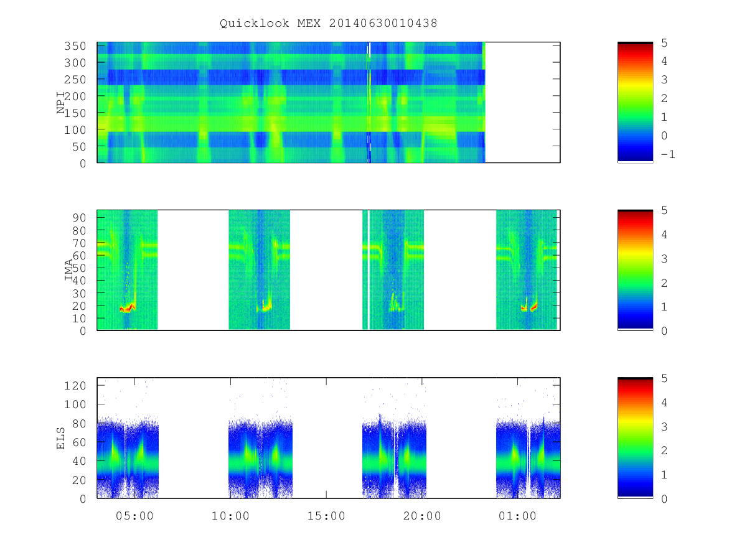Screen dimensions: 747x560
Task: Select the 30 tick label on IMA axis
Action: click(x=80, y=293)
